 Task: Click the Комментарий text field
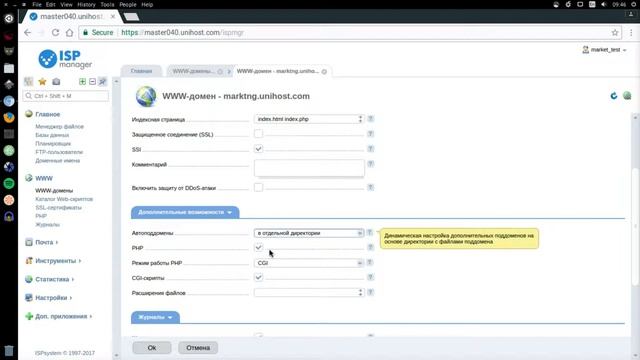(309, 168)
